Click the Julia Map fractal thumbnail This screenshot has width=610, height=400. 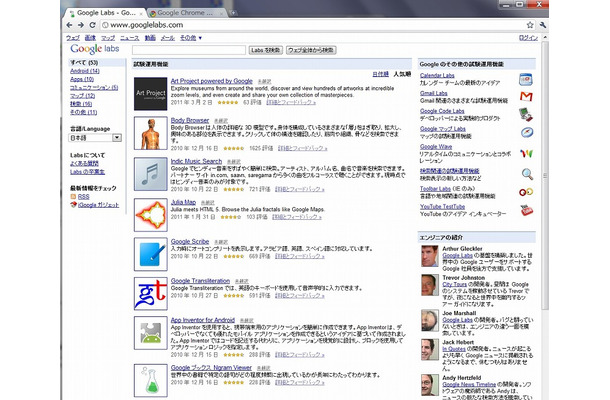151,215
